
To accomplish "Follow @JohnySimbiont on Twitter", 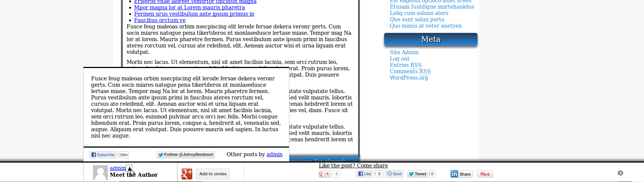I will click(x=186, y=155).
